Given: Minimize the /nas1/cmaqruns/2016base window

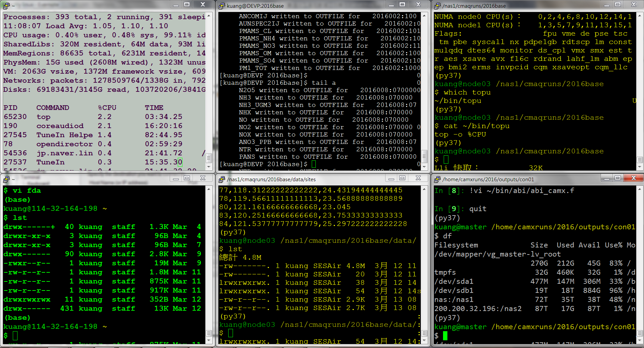Looking at the screenshot, I should [606, 4].
